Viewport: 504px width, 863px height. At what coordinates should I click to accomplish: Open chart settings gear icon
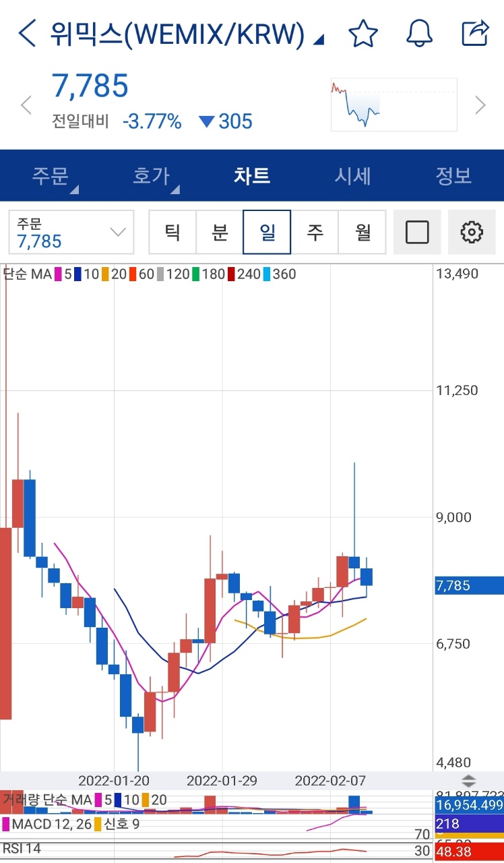point(472,232)
